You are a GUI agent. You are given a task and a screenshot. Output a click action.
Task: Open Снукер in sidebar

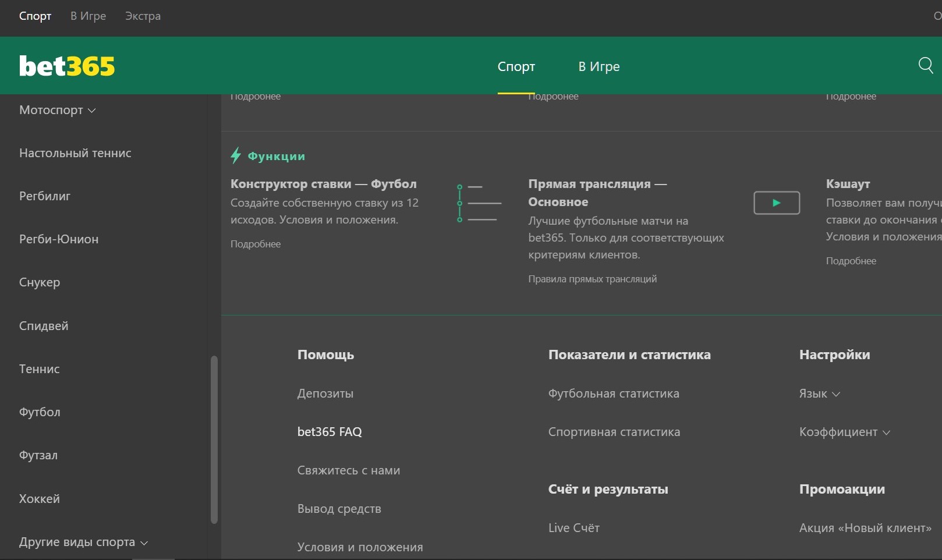[40, 282]
